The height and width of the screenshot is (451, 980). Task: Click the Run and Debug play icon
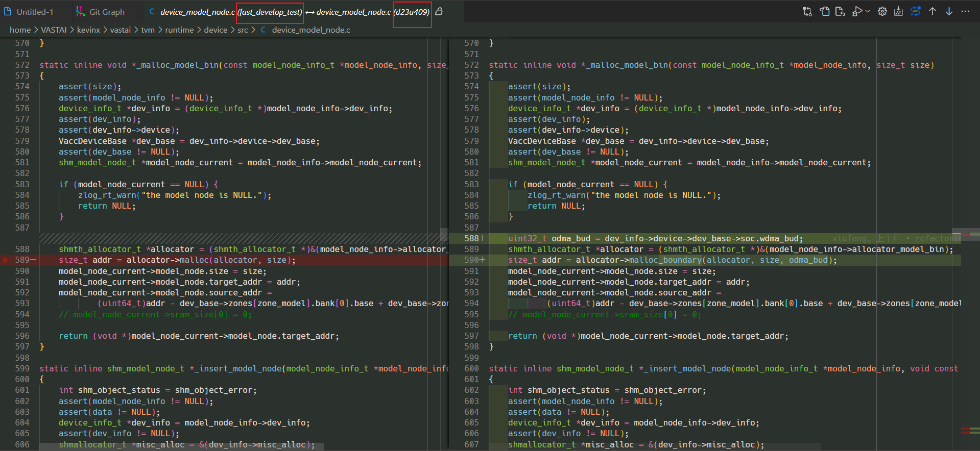tap(857, 11)
